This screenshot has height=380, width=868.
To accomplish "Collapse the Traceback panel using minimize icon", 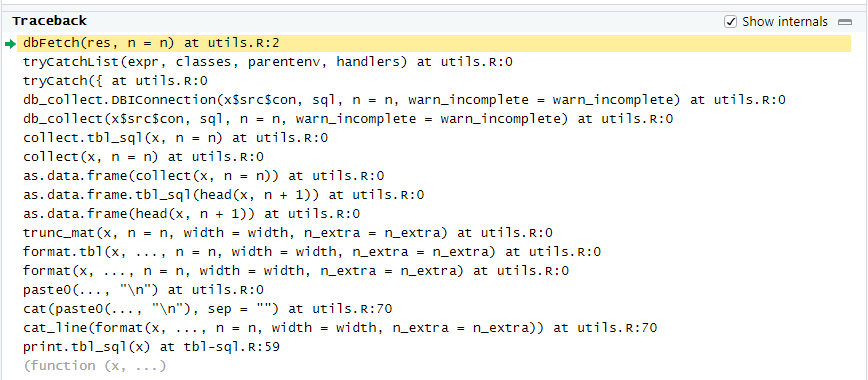I will tap(845, 22).
